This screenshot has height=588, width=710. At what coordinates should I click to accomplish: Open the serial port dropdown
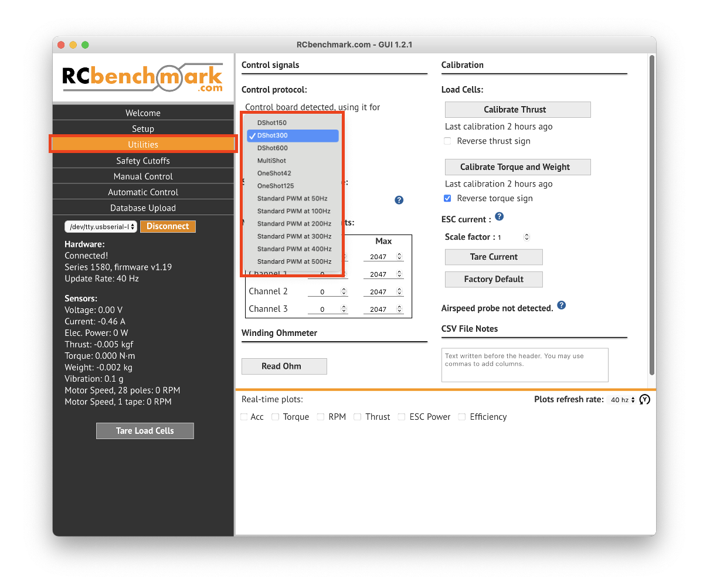click(x=101, y=227)
